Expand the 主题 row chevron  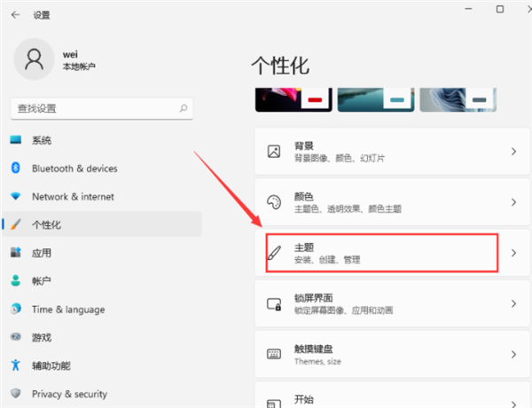click(514, 253)
